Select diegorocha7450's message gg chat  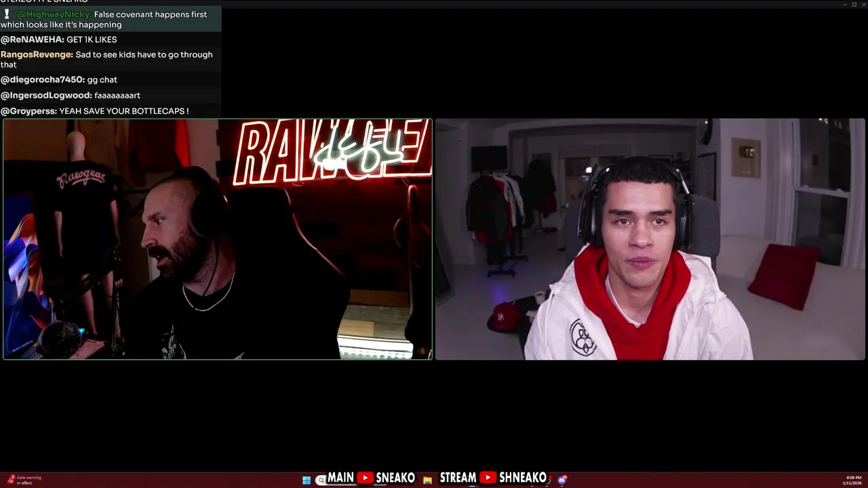(111, 80)
